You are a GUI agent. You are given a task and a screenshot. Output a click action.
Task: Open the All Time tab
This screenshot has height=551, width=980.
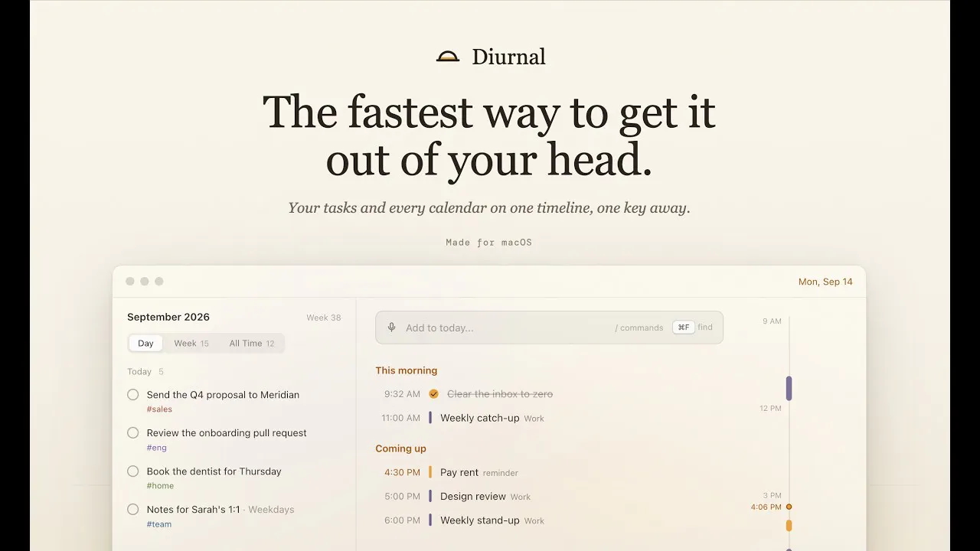[252, 344]
